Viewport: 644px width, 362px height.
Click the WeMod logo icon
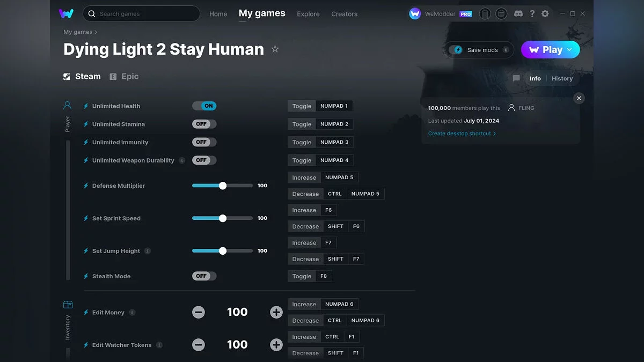pos(67,13)
